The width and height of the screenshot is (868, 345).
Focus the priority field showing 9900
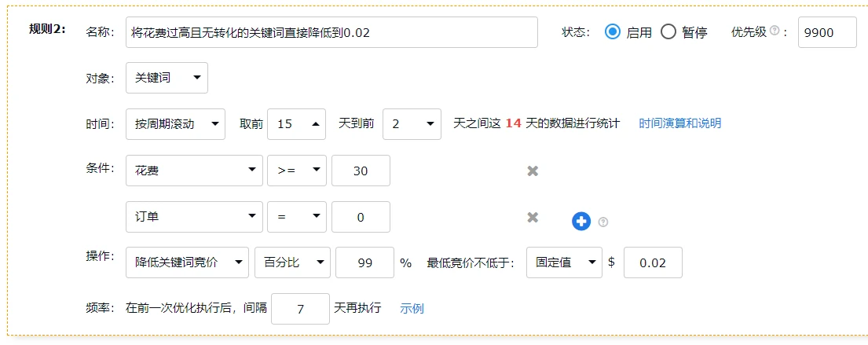(826, 32)
